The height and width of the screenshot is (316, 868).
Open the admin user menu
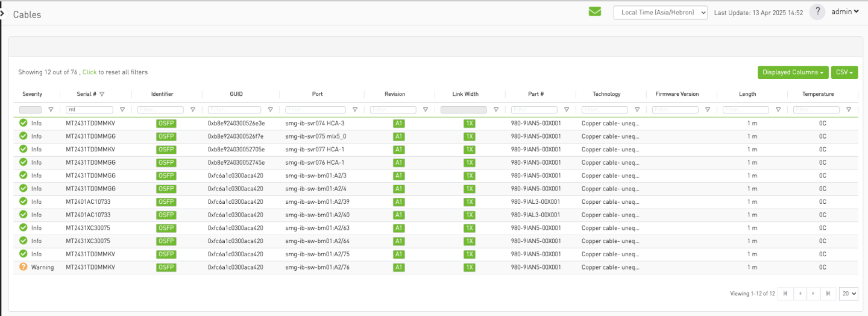(845, 12)
